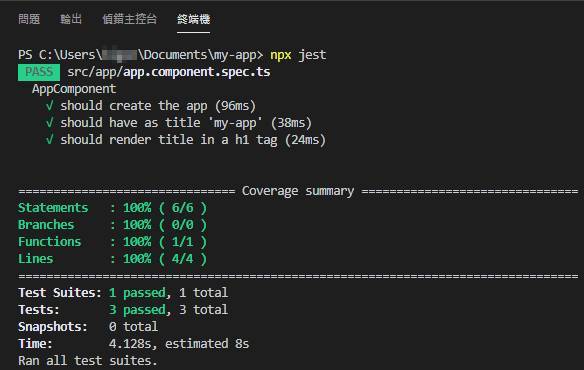The height and width of the screenshot is (370, 584).
Task: Select the Functions 100% coverage line
Action: pos(112,242)
